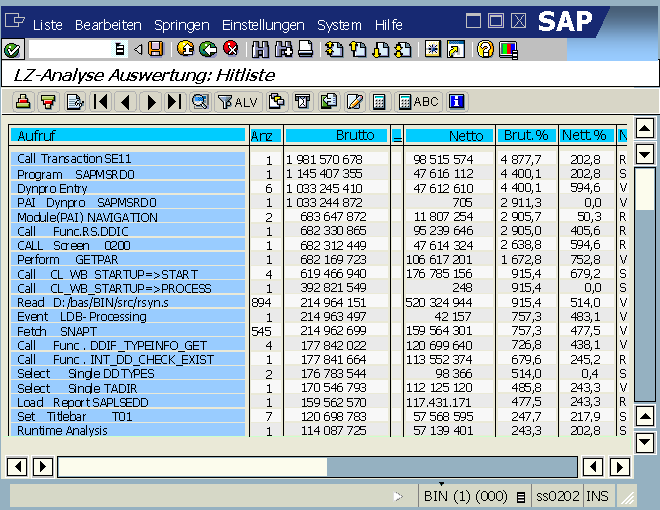Click the red stamp icon in application toolbar
Screen dimensions: 660x510
click(23, 102)
